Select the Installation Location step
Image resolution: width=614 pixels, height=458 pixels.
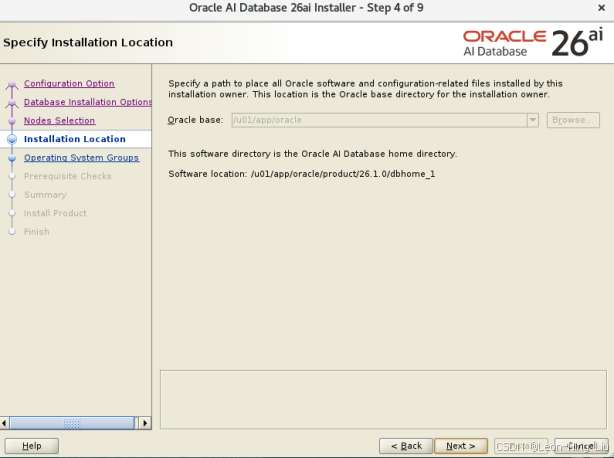click(75, 139)
